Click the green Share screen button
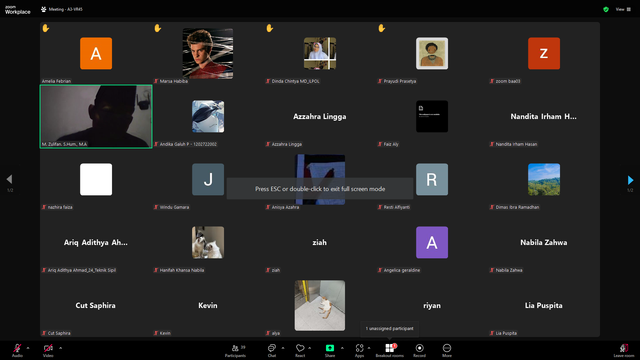The image size is (640, 360). click(330, 348)
